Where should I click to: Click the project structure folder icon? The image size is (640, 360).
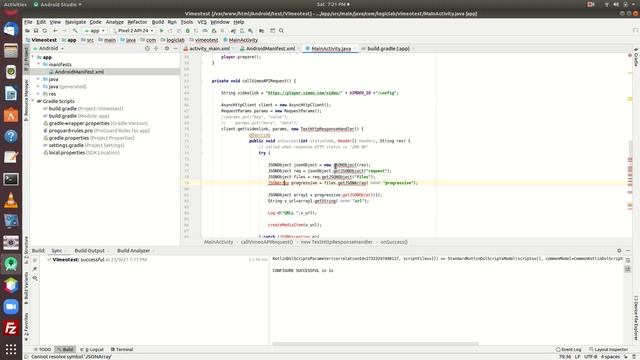[262, 31]
